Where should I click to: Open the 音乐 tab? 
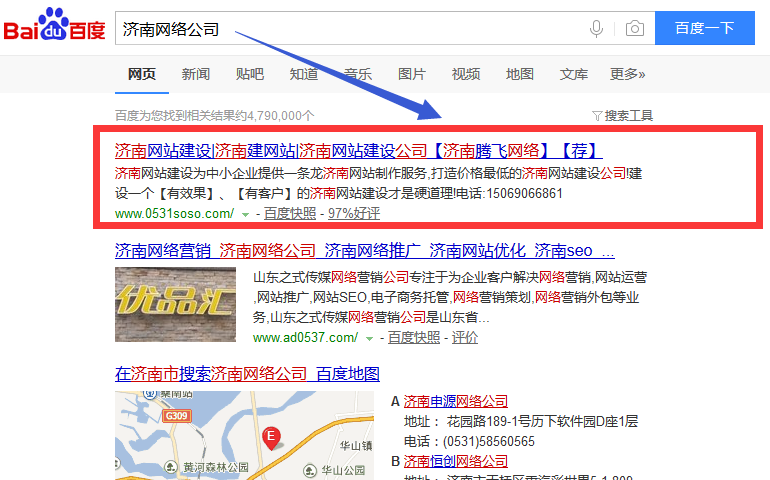[x=358, y=74]
